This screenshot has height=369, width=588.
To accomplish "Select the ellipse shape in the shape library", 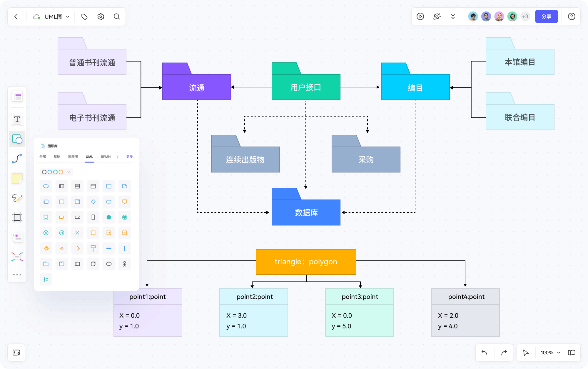I will coord(46,186).
